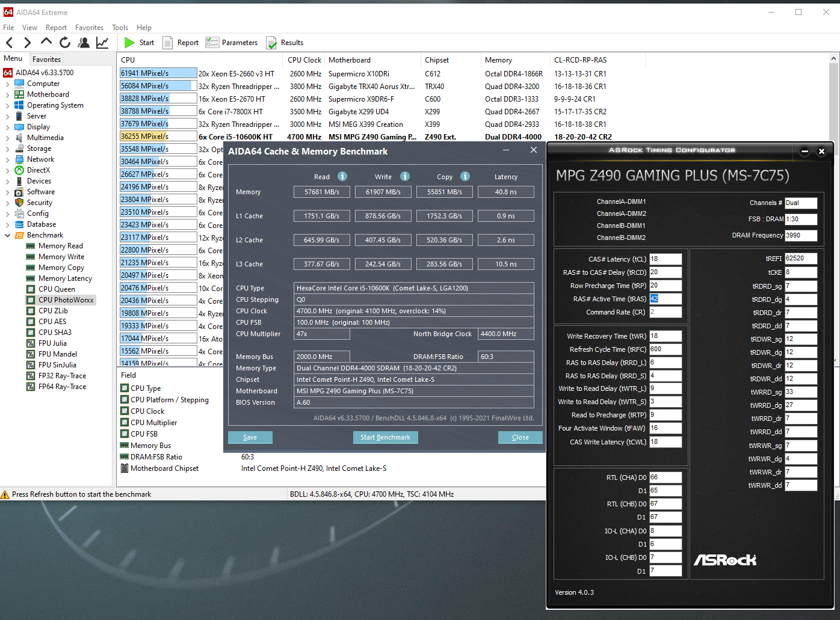Expand the Operating System tree node
Image resolution: width=840 pixels, height=620 pixels.
point(7,105)
